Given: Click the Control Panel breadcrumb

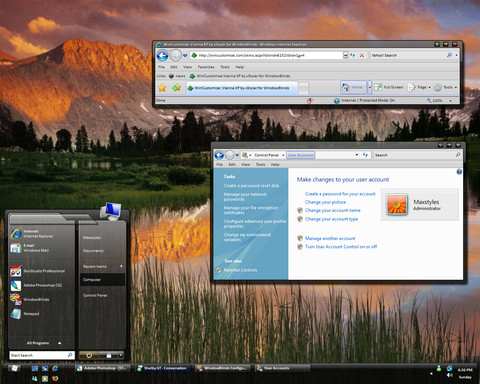Looking at the screenshot, I should 266,155.
